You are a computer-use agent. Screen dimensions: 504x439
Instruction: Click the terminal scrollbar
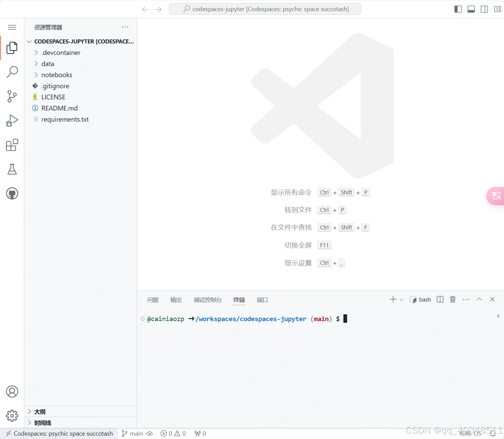point(498,316)
